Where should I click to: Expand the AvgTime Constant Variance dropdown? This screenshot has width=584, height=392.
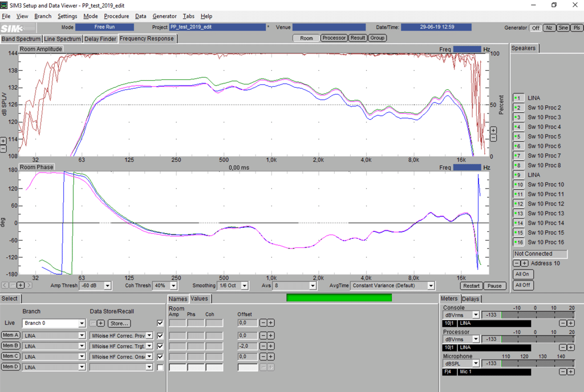(431, 285)
